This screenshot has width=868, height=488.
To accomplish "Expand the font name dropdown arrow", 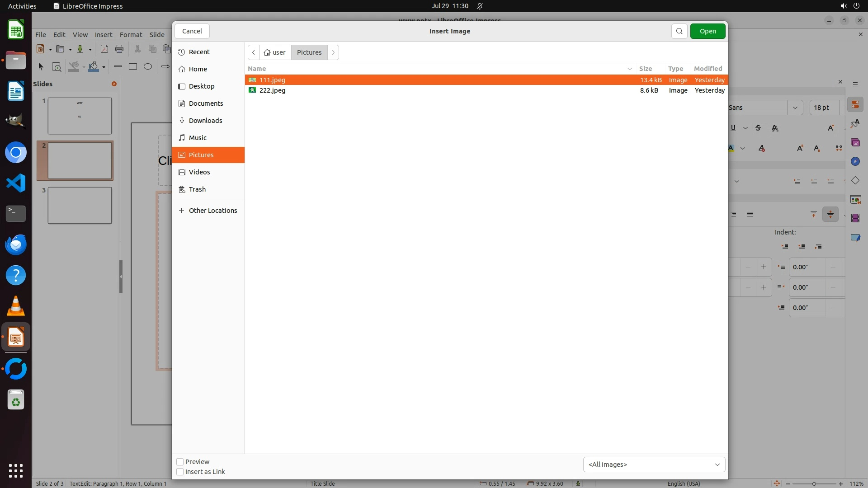I will click(x=795, y=108).
